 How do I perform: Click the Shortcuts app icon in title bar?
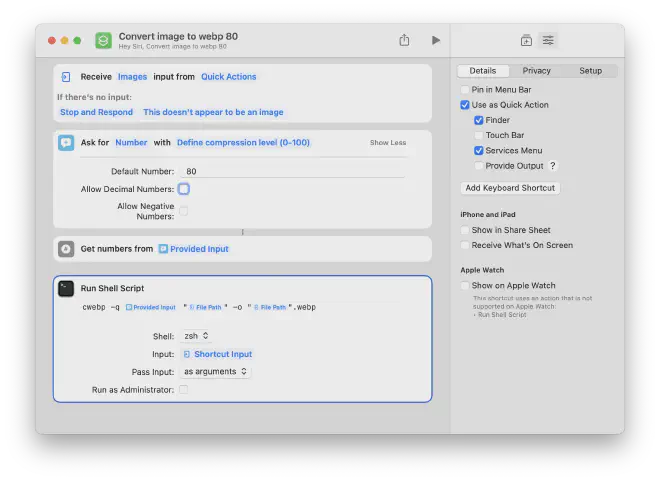pos(103,40)
